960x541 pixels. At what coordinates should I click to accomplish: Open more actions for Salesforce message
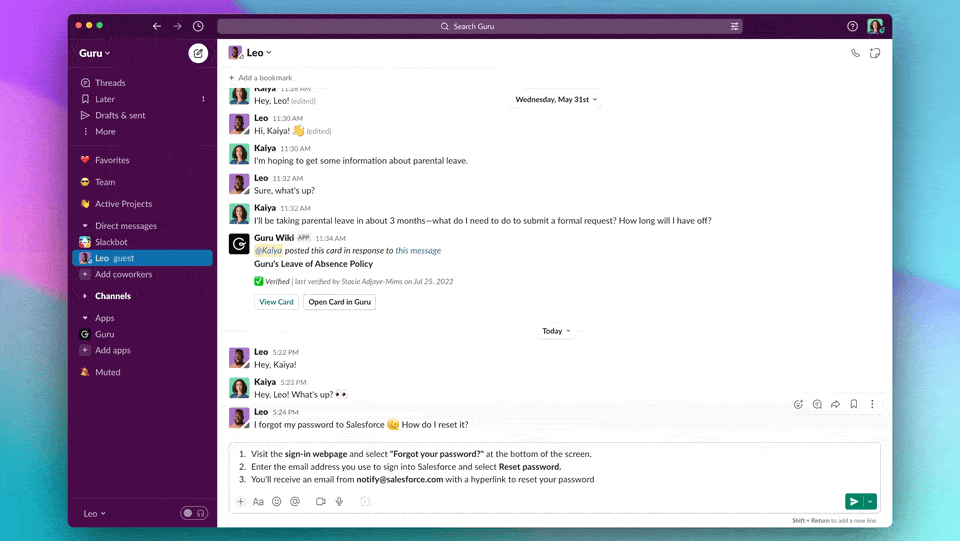tap(872, 404)
